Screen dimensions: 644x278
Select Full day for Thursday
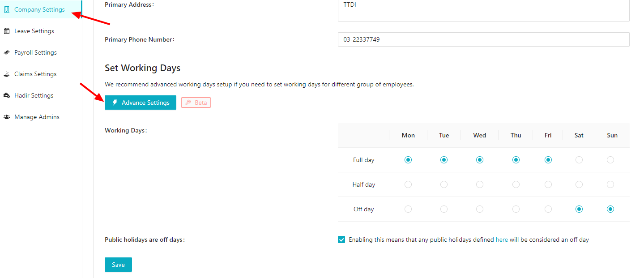[516, 160]
